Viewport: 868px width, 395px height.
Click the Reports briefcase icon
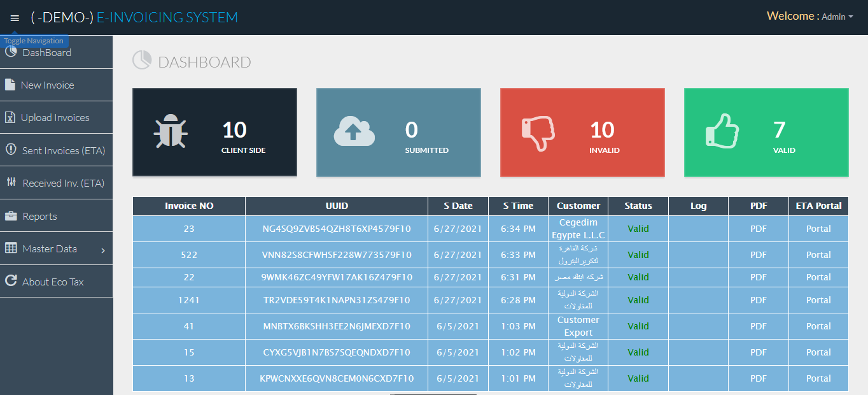pos(11,216)
